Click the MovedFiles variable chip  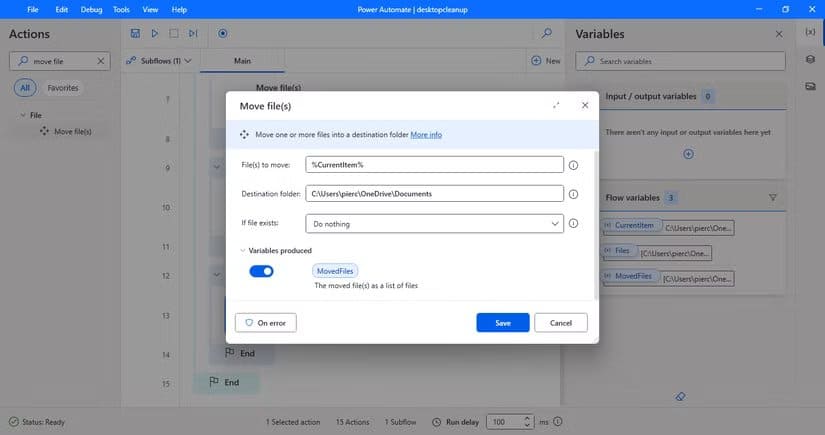(335, 271)
